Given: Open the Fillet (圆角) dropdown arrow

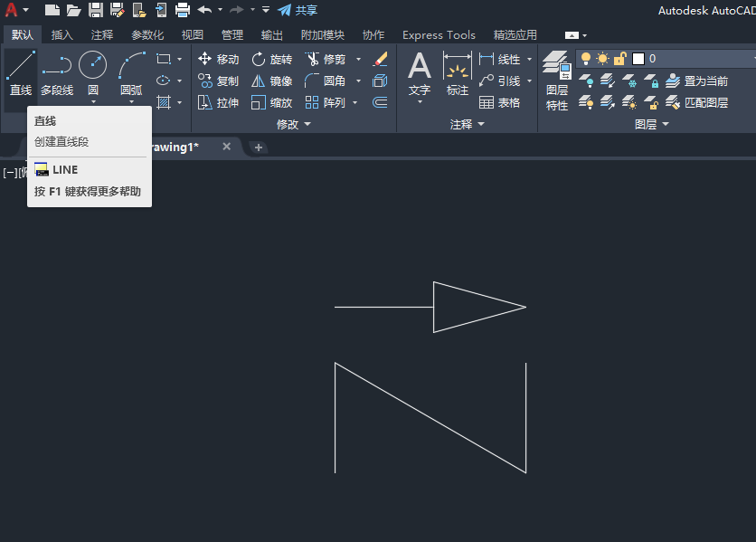Looking at the screenshot, I should (x=358, y=81).
